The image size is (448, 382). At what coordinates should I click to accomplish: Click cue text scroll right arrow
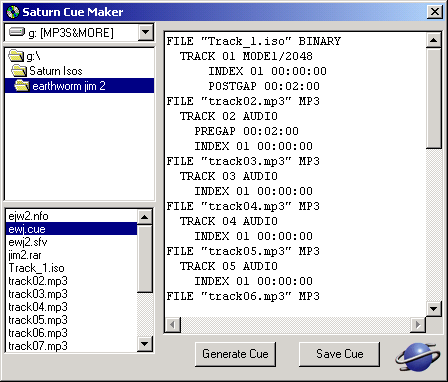coord(418,324)
